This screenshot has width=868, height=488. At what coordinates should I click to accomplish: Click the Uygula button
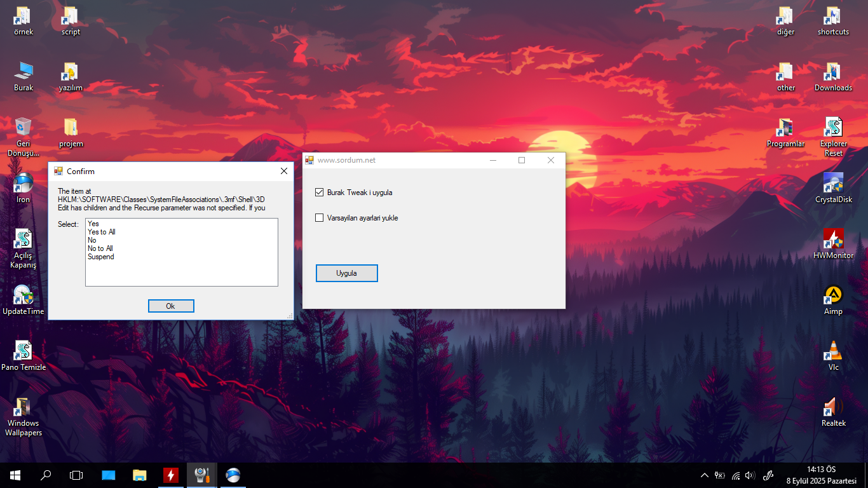[346, 273]
